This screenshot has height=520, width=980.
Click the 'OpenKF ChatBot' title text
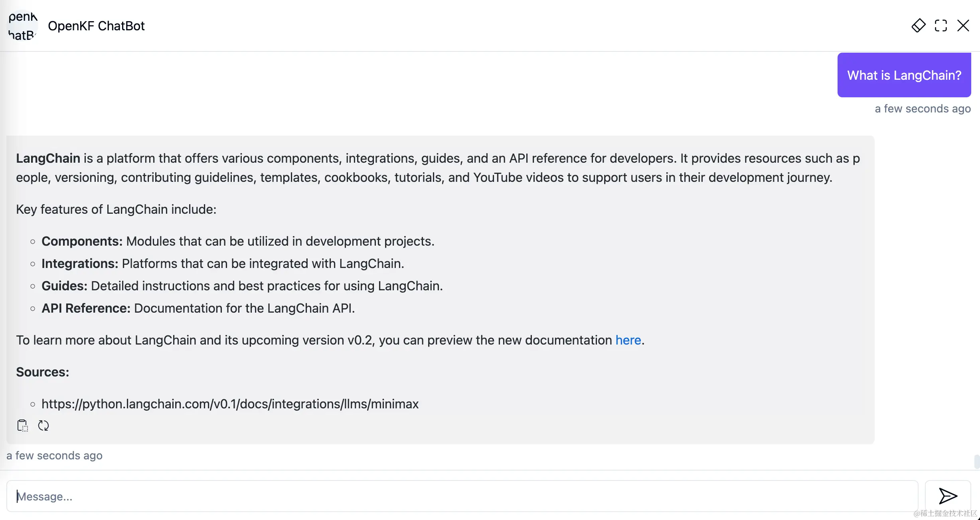tap(96, 26)
